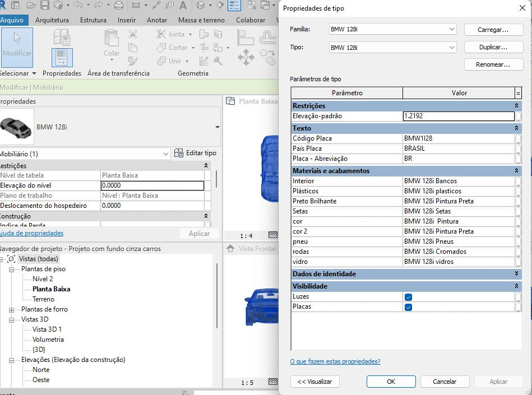Open the Família dropdown showing BMW 128i
The height and width of the screenshot is (395, 532).
coord(392,29)
